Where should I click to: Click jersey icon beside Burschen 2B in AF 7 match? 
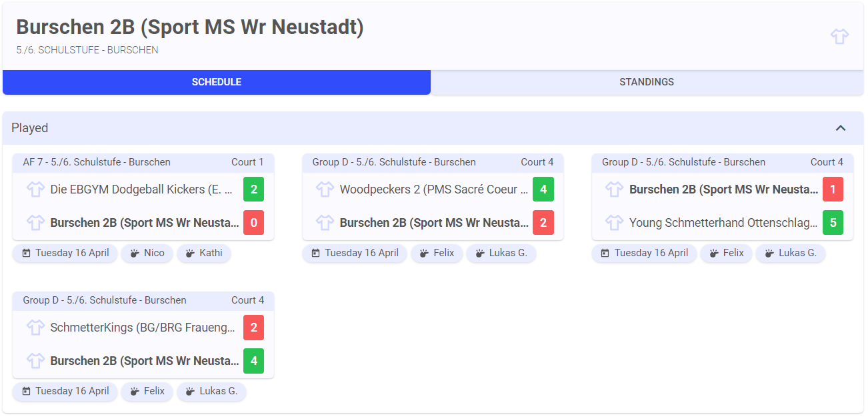pyautogui.click(x=35, y=223)
